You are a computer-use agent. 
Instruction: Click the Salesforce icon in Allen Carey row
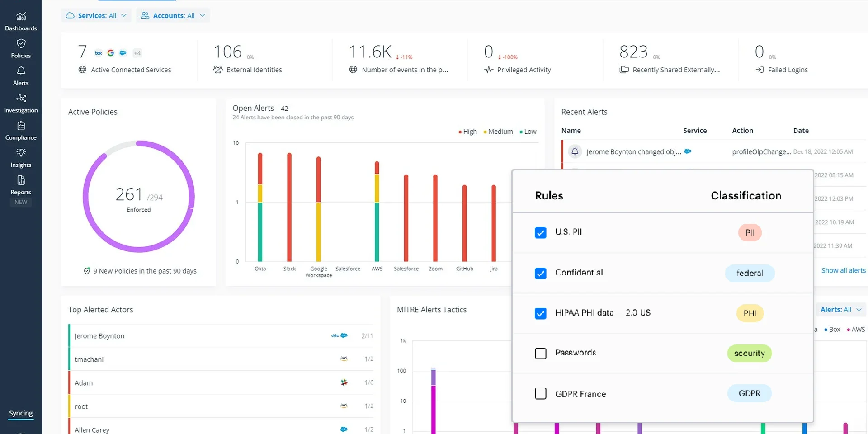tap(344, 429)
